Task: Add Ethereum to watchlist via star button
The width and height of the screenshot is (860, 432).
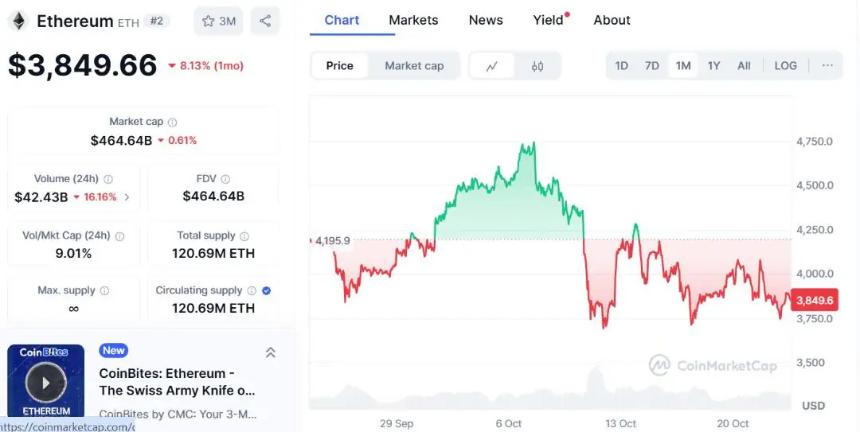Action: click(x=218, y=20)
